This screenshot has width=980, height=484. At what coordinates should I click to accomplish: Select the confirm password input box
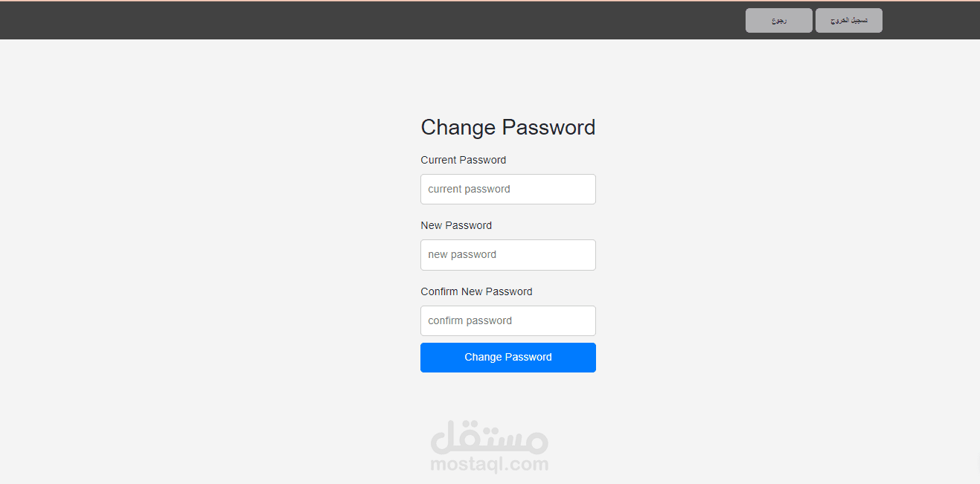pos(507,320)
